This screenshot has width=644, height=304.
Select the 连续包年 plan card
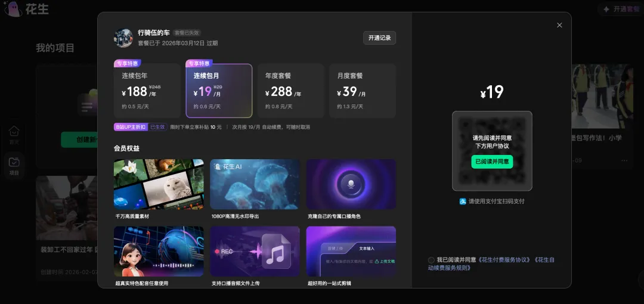click(147, 91)
